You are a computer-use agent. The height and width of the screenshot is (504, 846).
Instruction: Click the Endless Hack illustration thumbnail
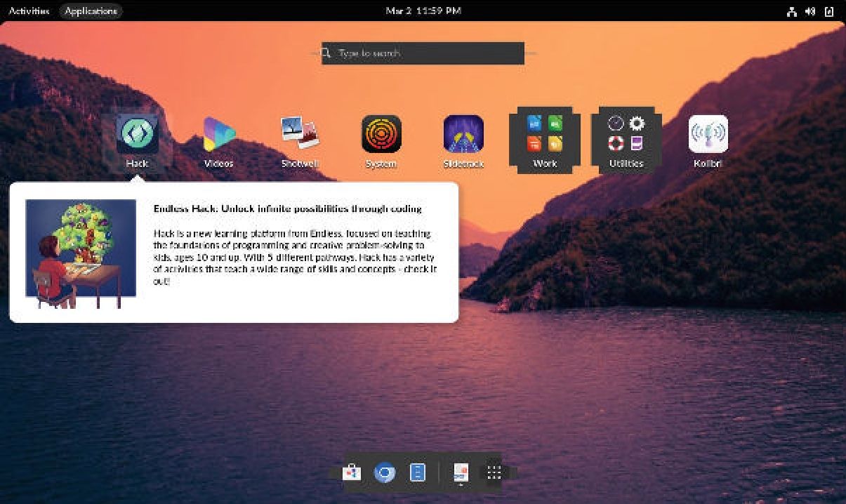point(81,253)
